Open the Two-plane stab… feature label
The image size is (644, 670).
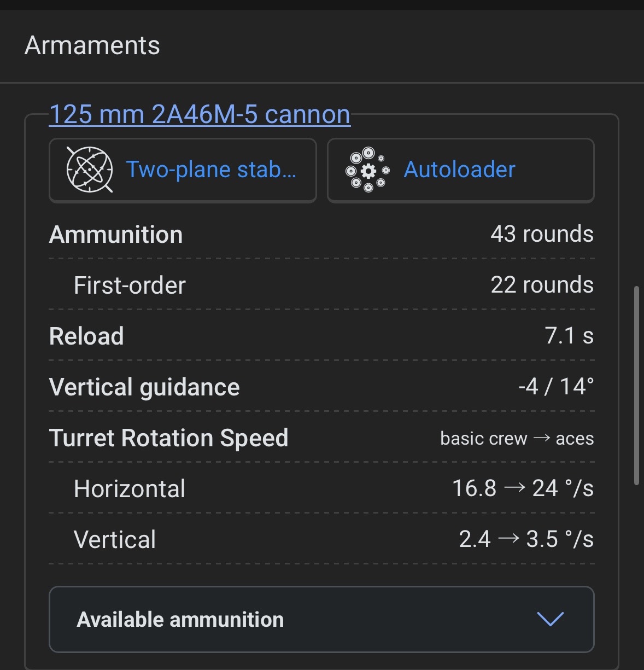(x=211, y=170)
